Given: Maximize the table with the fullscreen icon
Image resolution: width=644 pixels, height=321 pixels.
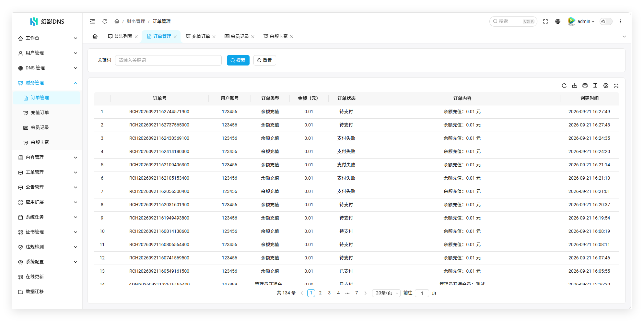Looking at the screenshot, I should (616, 86).
